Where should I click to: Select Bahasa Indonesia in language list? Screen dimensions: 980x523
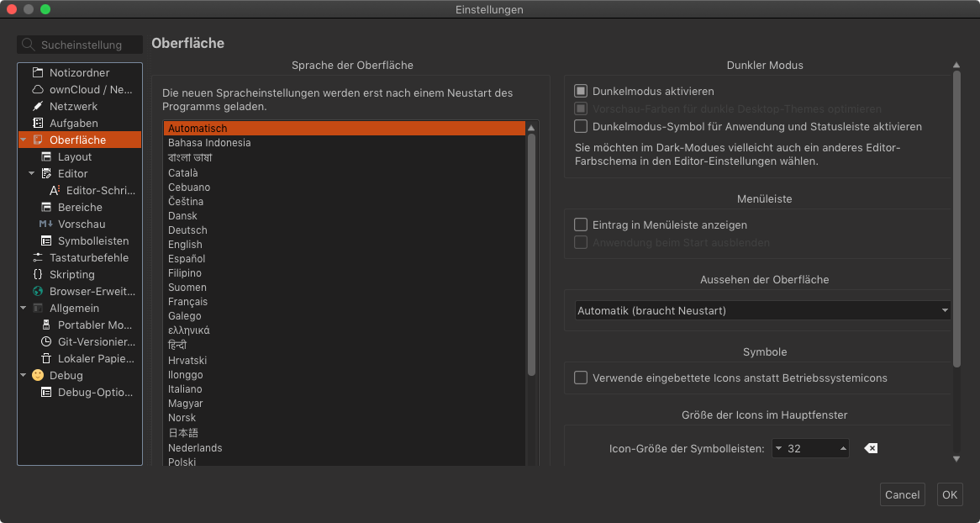(345, 143)
